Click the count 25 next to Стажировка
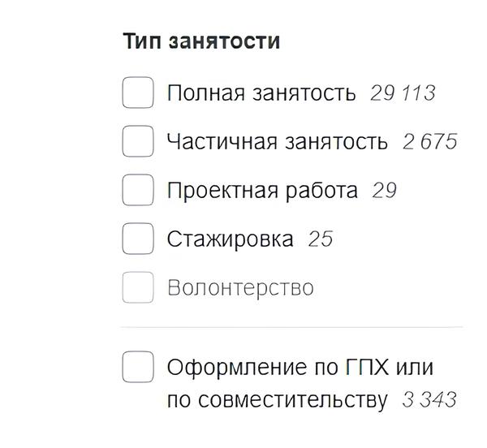Viewport: 487px width, 448px height. [320, 239]
